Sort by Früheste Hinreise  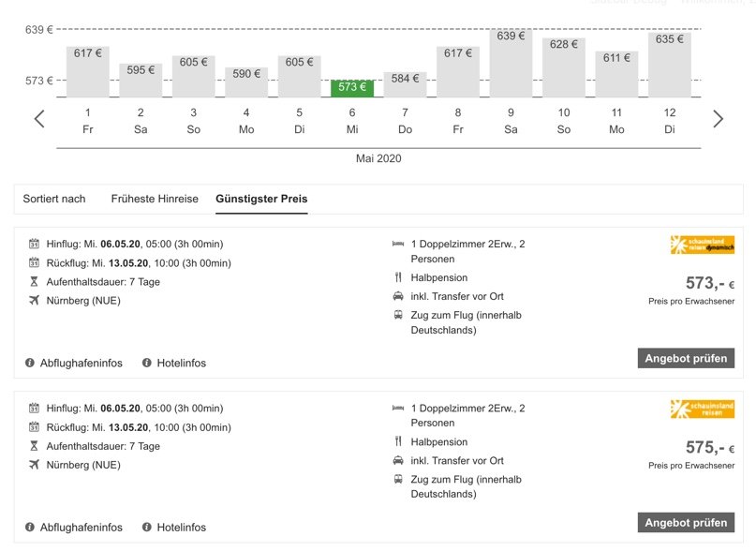[x=155, y=199]
